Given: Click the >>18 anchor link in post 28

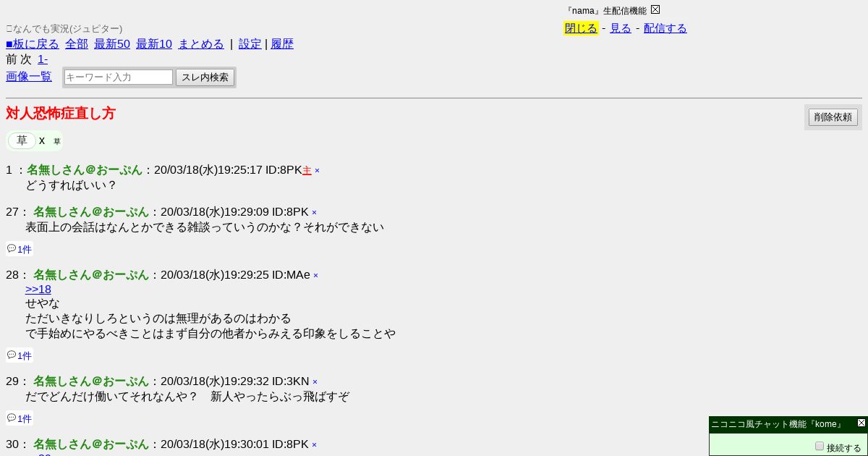Looking at the screenshot, I should [38, 290].
